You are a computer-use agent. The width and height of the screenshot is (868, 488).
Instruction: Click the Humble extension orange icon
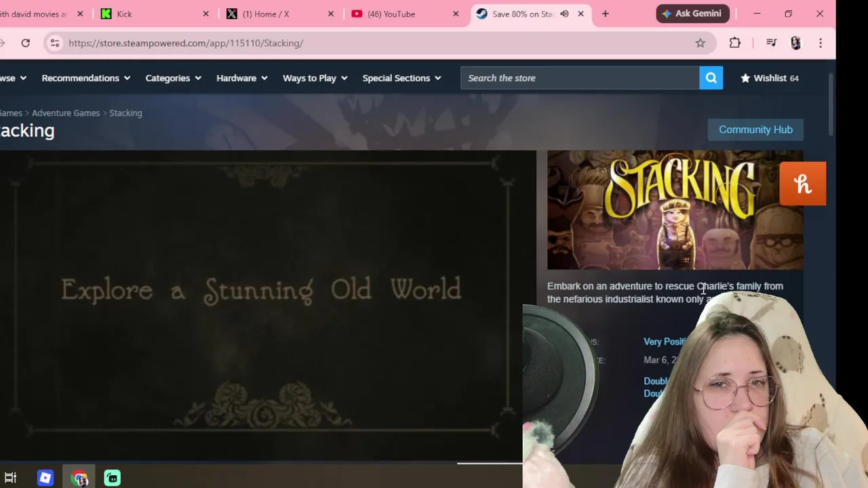[803, 183]
